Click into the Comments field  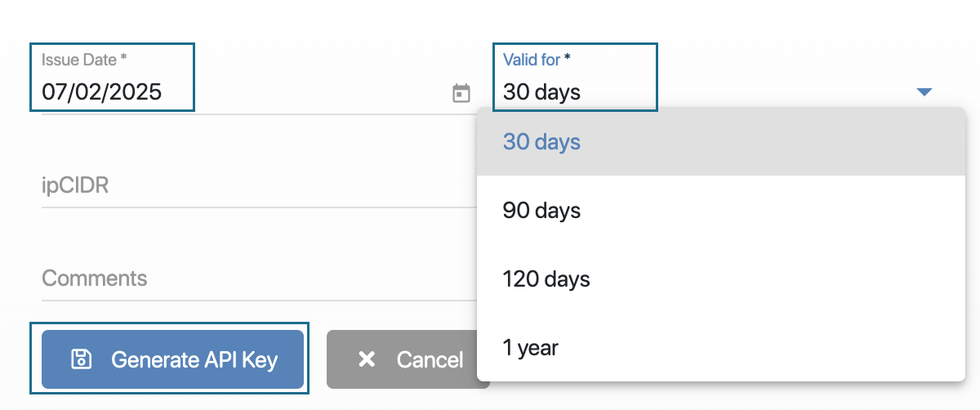coord(245,279)
